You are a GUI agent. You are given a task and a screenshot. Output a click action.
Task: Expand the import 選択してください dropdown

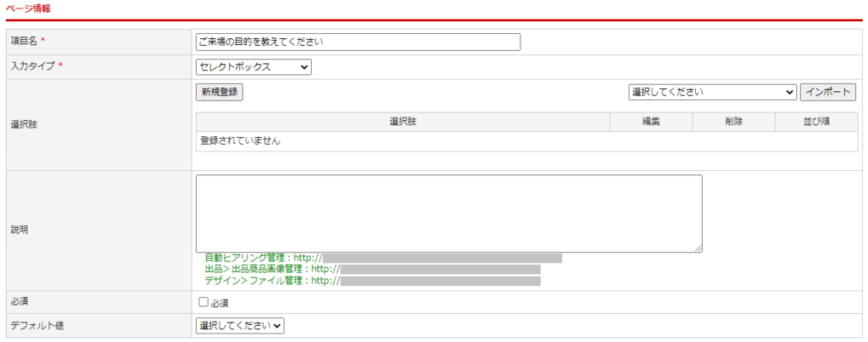pos(712,91)
